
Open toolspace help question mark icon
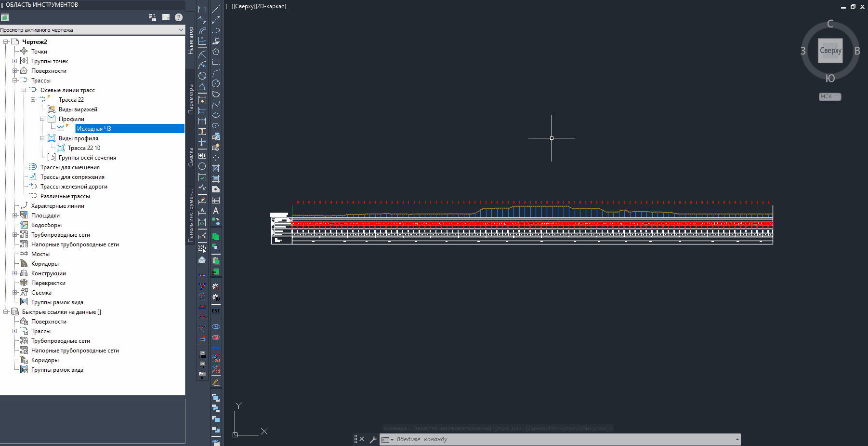(x=179, y=17)
